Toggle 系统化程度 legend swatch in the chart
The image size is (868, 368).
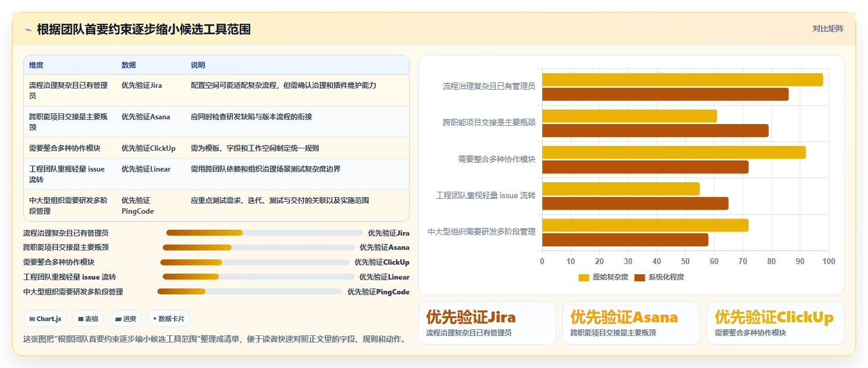639,277
